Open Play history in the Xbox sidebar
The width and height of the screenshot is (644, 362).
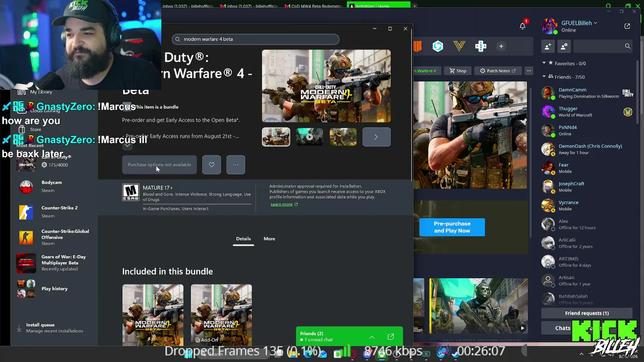click(x=54, y=289)
